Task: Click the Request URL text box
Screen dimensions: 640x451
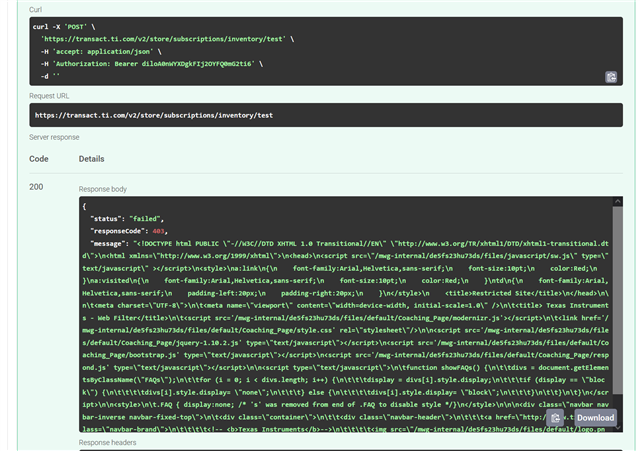Action: (326, 115)
